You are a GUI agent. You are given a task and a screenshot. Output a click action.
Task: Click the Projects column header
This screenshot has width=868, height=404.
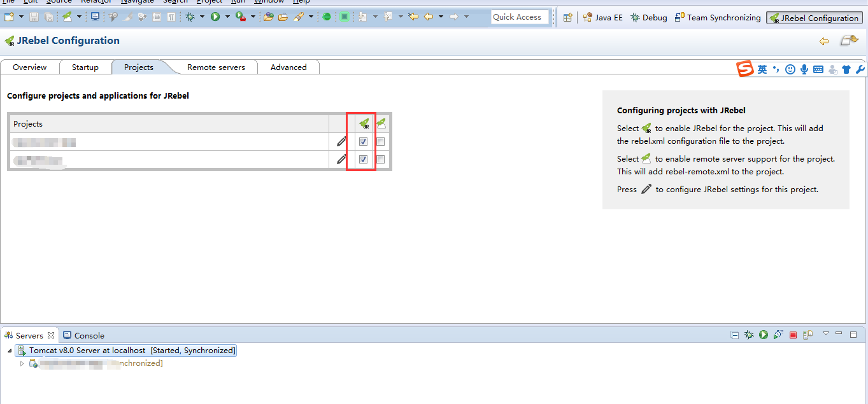point(169,123)
